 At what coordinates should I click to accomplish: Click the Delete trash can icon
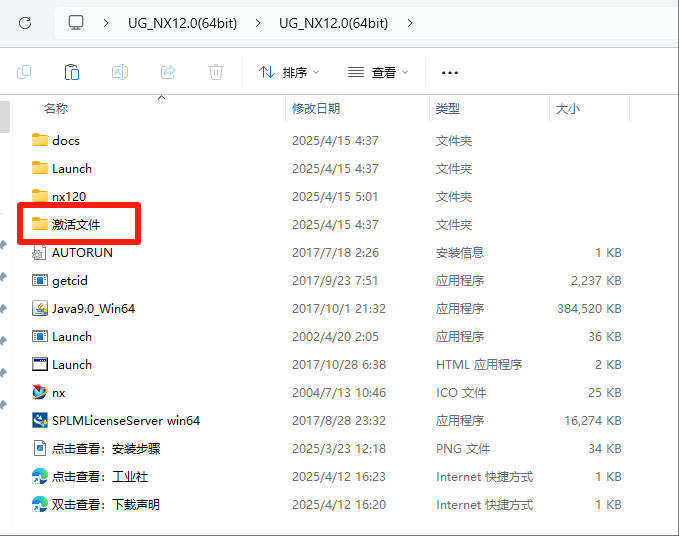coord(216,72)
